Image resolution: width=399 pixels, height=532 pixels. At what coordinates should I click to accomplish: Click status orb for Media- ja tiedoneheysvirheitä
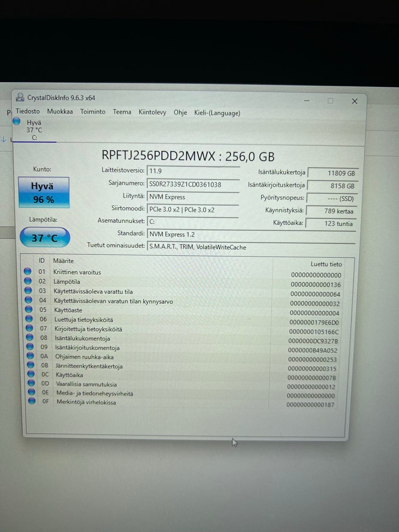32,392
